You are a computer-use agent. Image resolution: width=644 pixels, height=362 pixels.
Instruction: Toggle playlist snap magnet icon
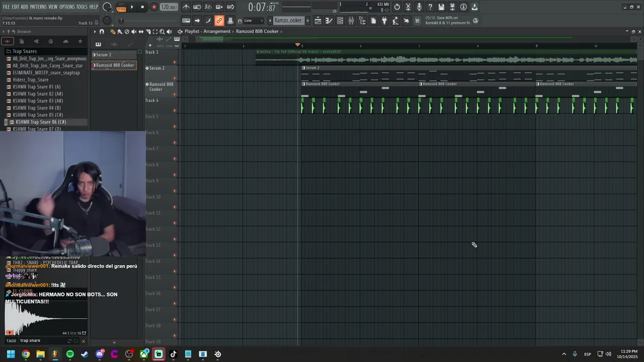[x=102, y=32]
